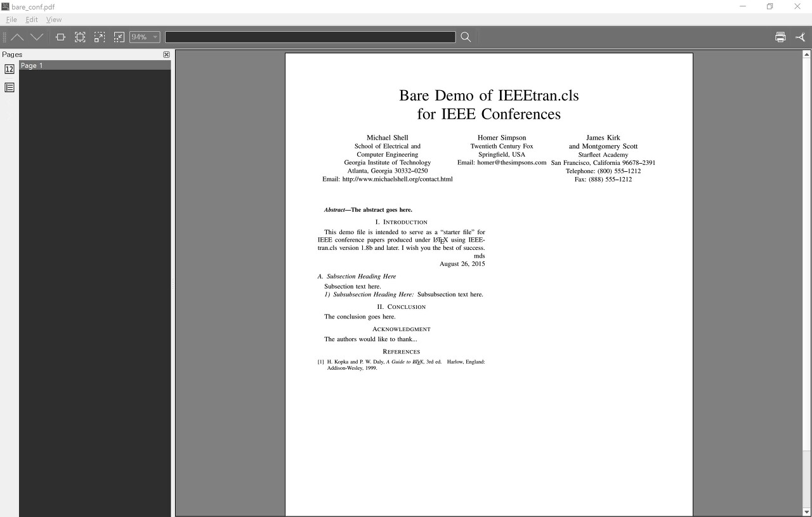Open the 94% zoom level dropdown

click(145, 37)
